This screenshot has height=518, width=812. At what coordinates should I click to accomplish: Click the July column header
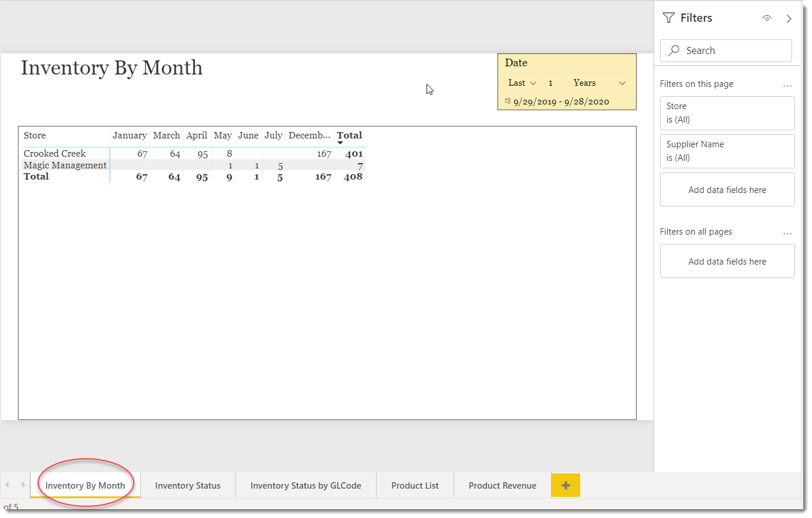[x=273, y=136]
